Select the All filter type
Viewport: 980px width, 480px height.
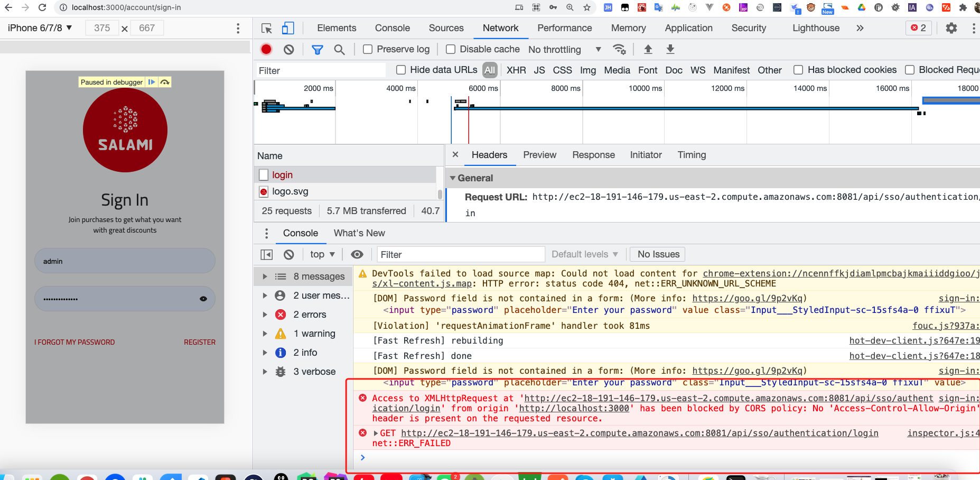coord(490,70)
